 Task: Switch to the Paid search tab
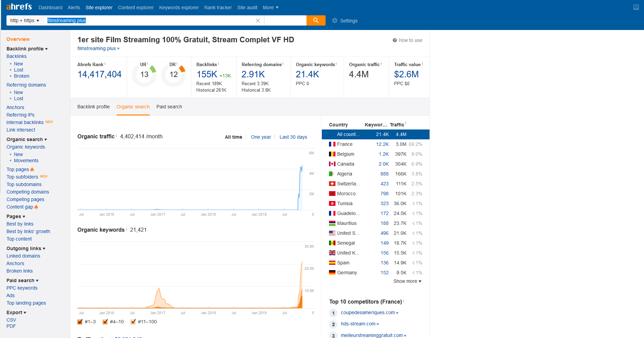click(169, 107)
